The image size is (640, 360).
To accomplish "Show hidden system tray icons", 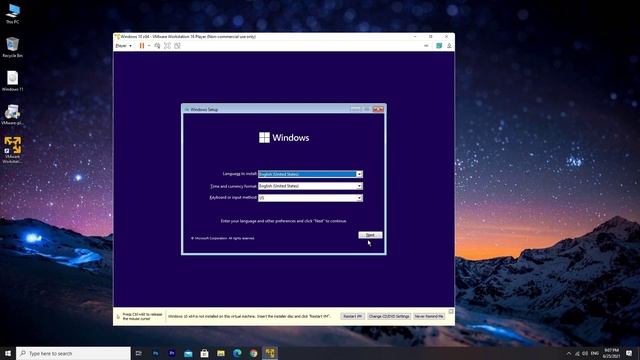I will (569, 353).
